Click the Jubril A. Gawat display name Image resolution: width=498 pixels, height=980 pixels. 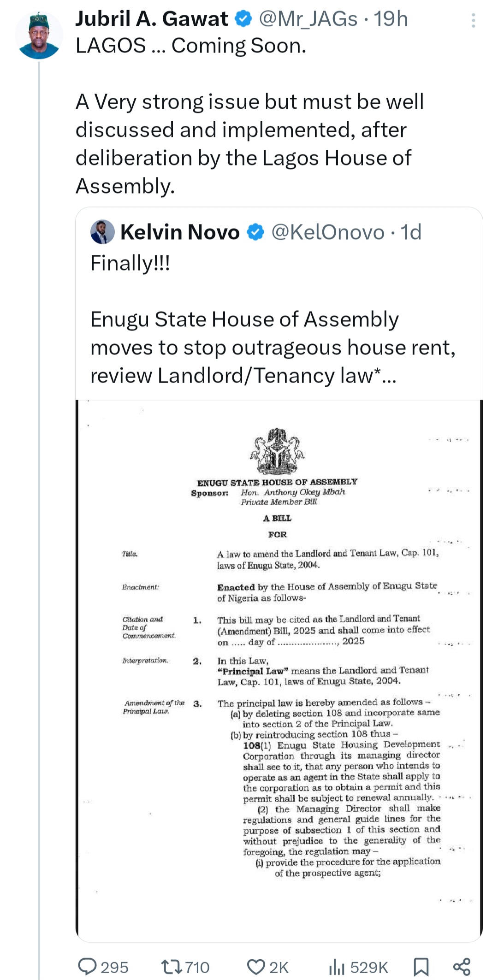[152, 19]
